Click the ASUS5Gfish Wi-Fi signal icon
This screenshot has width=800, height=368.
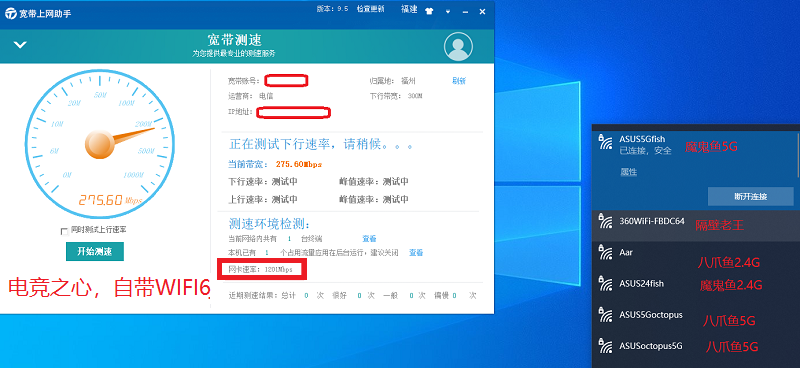coord(605,142)
